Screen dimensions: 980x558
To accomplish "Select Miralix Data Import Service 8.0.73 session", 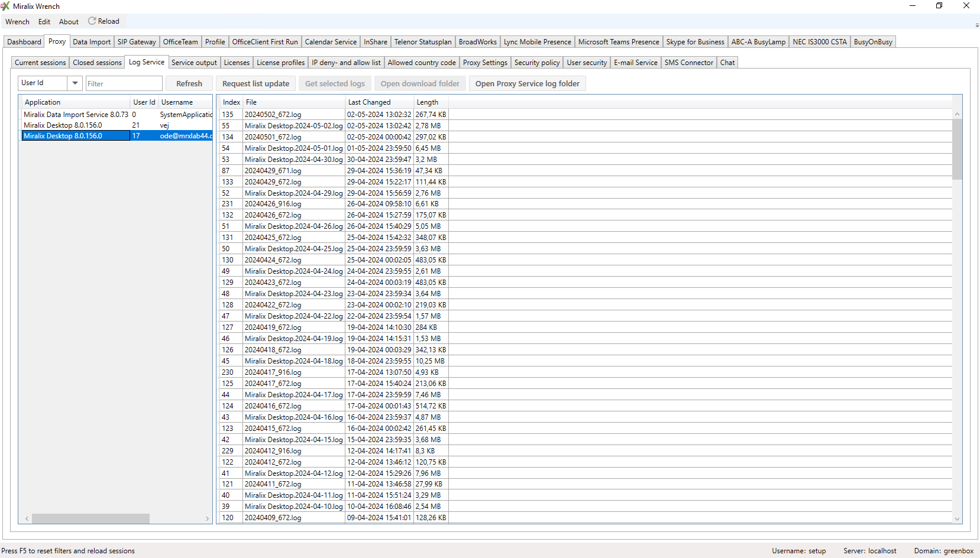I will [117, 115].
